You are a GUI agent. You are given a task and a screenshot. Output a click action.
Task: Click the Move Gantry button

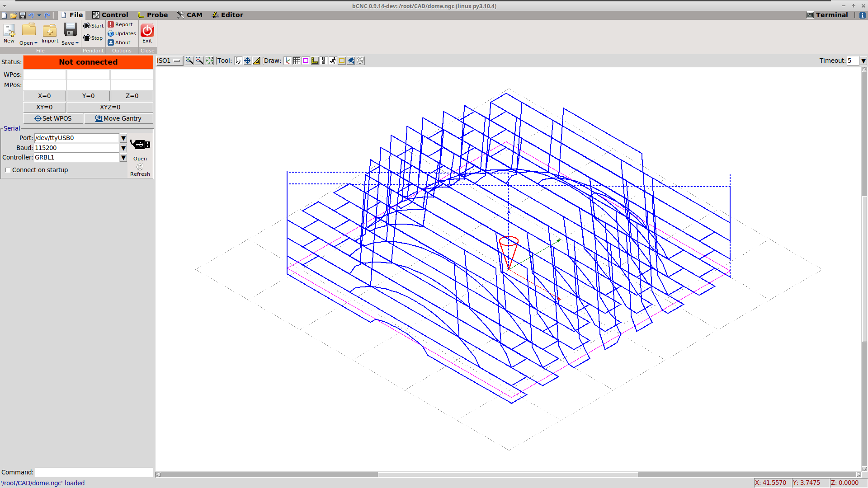click(x=118, y=118)
